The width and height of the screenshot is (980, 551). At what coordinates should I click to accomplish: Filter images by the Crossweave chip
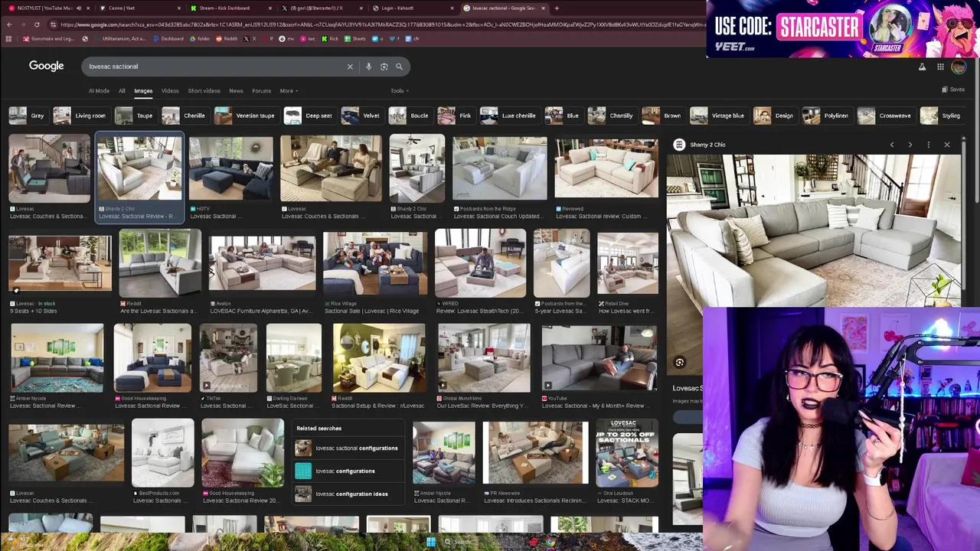885,116
